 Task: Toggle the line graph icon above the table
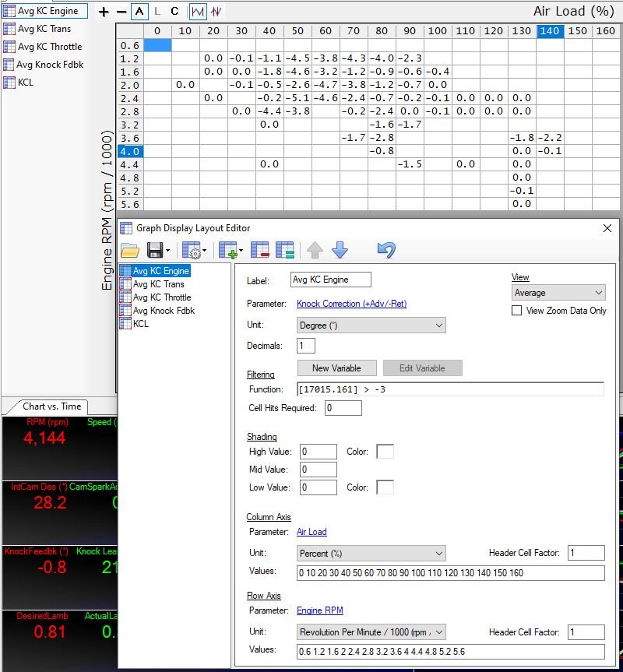pos(198,12)
